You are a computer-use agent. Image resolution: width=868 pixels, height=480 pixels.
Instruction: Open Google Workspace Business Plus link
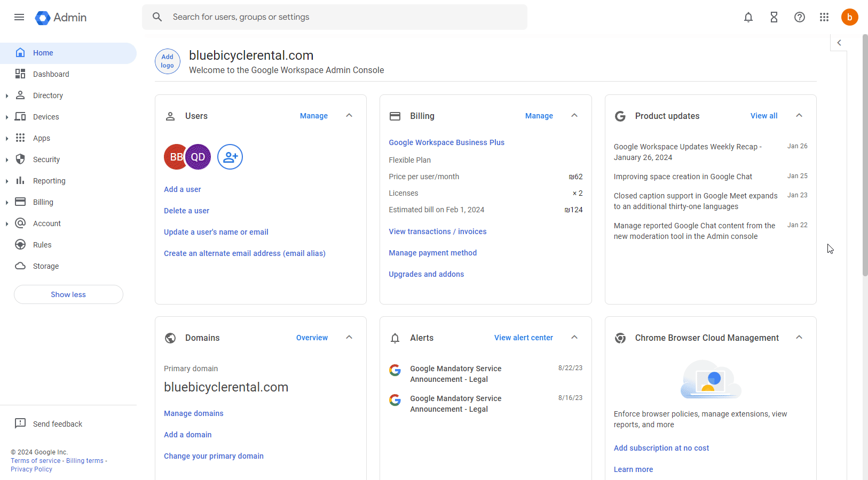[447, 142]
